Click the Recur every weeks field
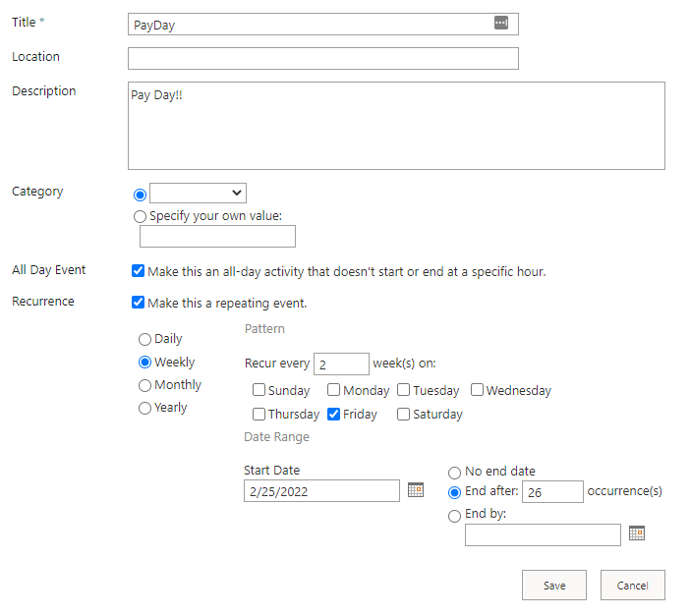The image size is (690, 616). pos(341,364)
